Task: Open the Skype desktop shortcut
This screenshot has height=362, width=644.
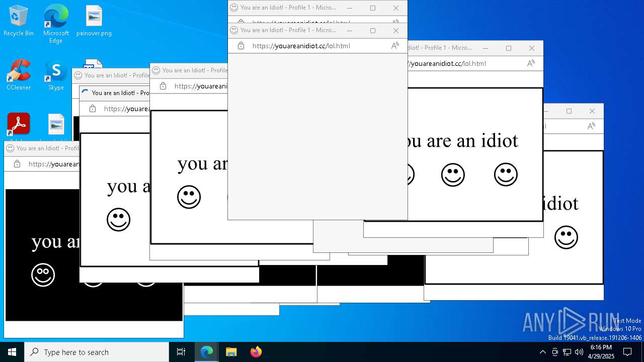Action: [56, 75]
